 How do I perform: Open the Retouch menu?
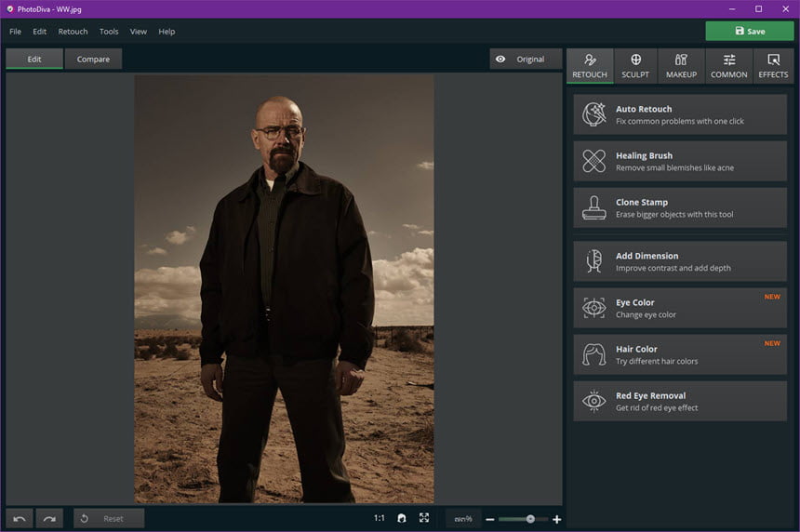73,32
